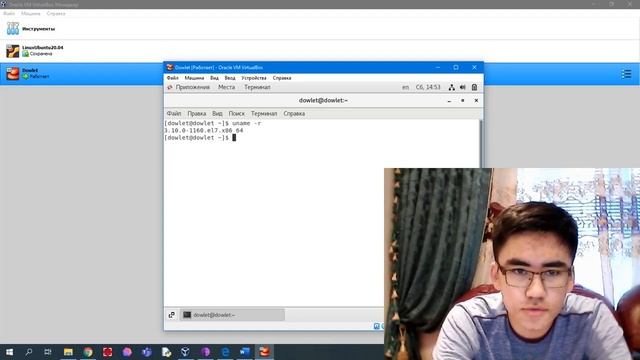Open File Explorer from taskbar
The width and height of the screenshot is (640, 360).
pyautogui.click(x=68, y=352)
